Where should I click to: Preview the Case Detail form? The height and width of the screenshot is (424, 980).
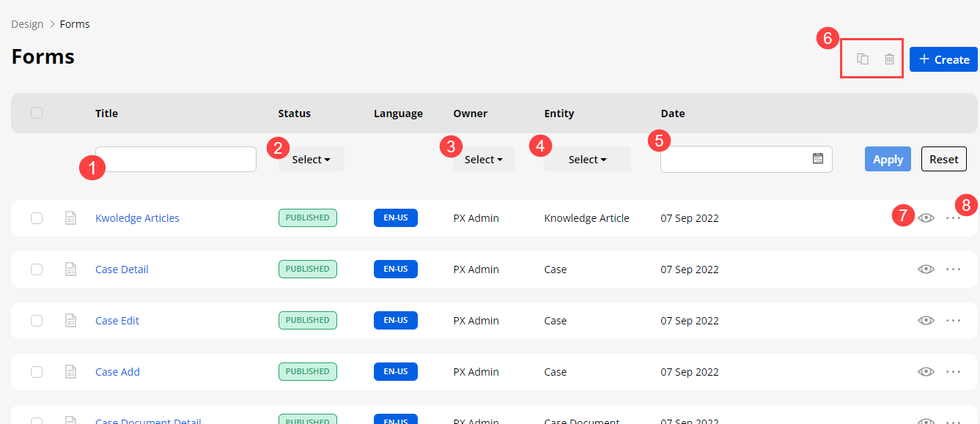point(926,269)
